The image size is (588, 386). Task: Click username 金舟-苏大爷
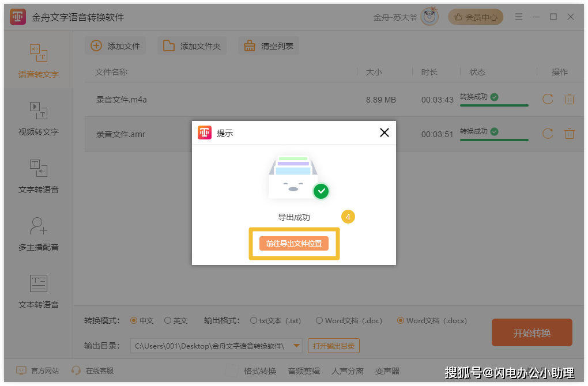395,17
